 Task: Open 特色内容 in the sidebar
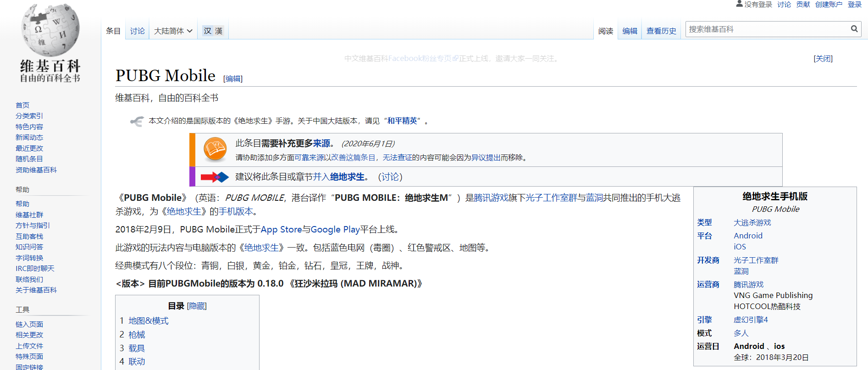[x=29, y=127]
